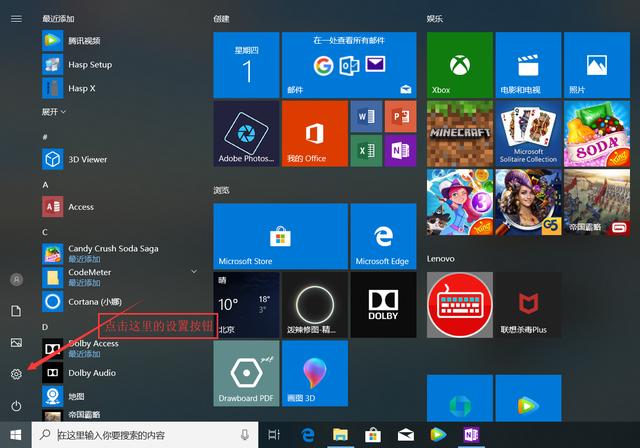This screenshot has height=448, width=640.
Task: Click the Windows Start button
Action: (x=16, y=435)
